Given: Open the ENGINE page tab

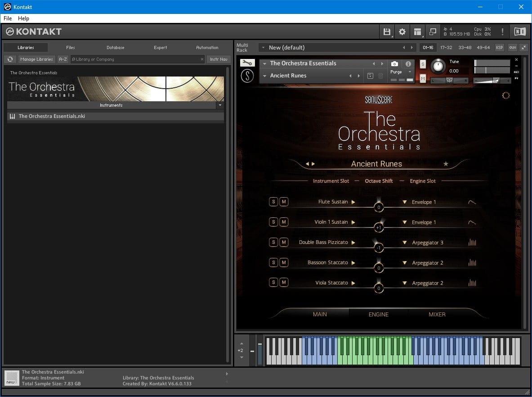Looking at the screenshot, I should pos(378,314).
